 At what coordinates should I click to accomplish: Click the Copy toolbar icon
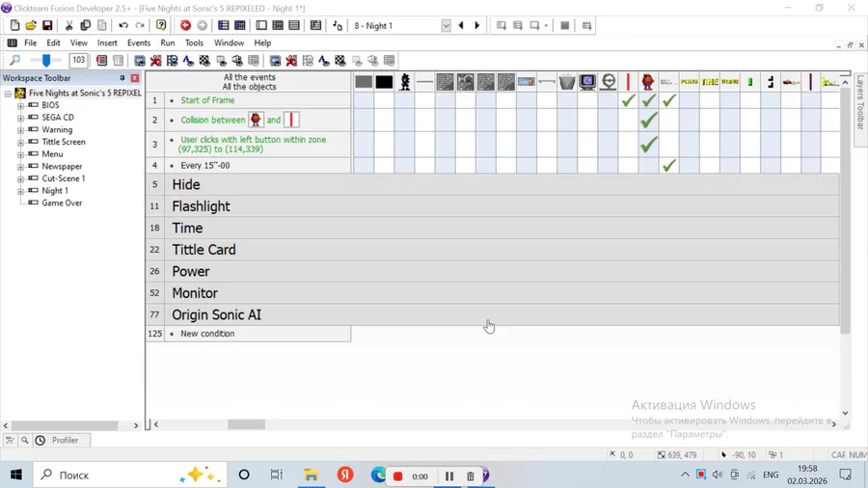click(85, 25)
